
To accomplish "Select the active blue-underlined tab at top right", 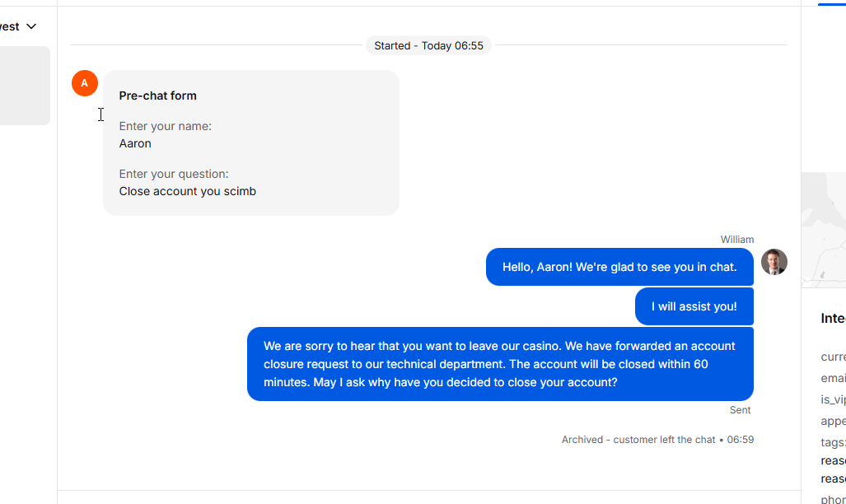I will [832, 3].
